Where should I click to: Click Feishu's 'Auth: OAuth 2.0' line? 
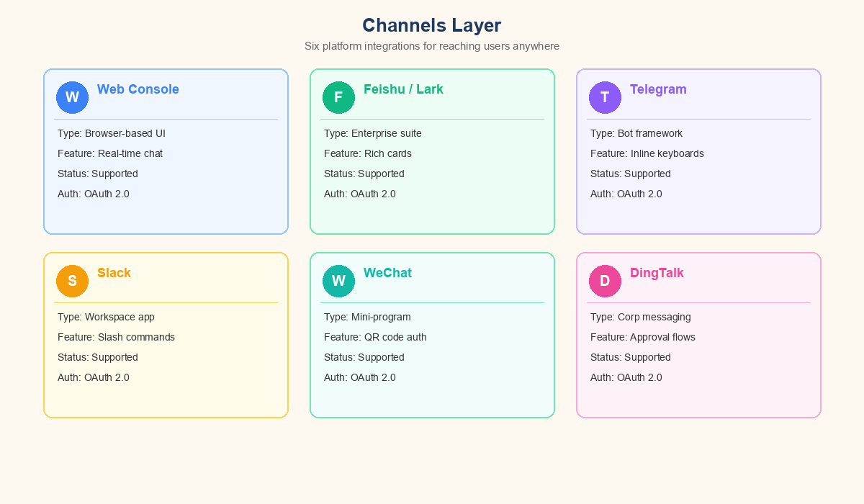[x=360, y=194]
